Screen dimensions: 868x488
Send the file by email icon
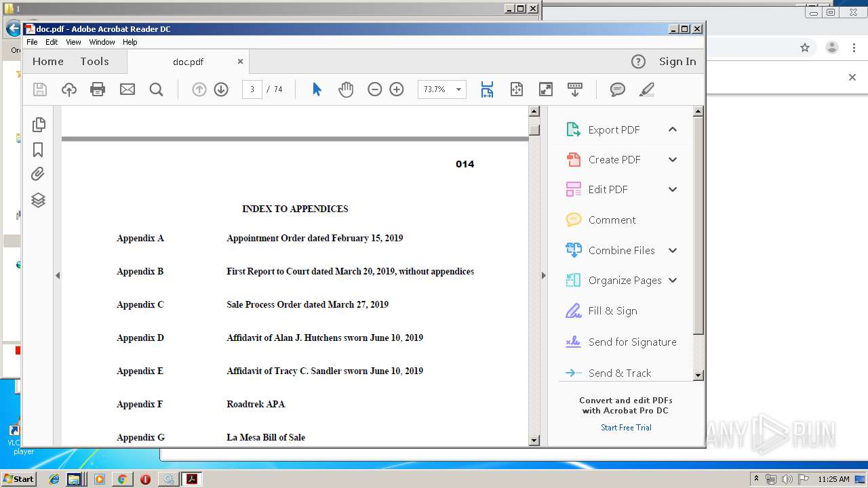(x=127, y=89)
